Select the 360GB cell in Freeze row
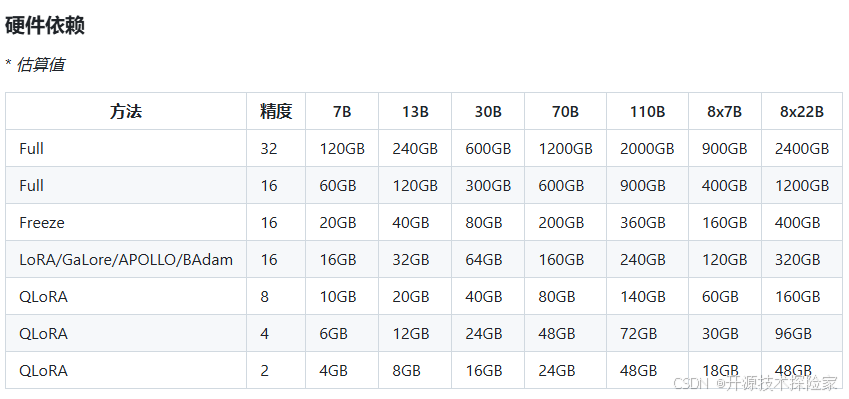 tap(643, 223)
